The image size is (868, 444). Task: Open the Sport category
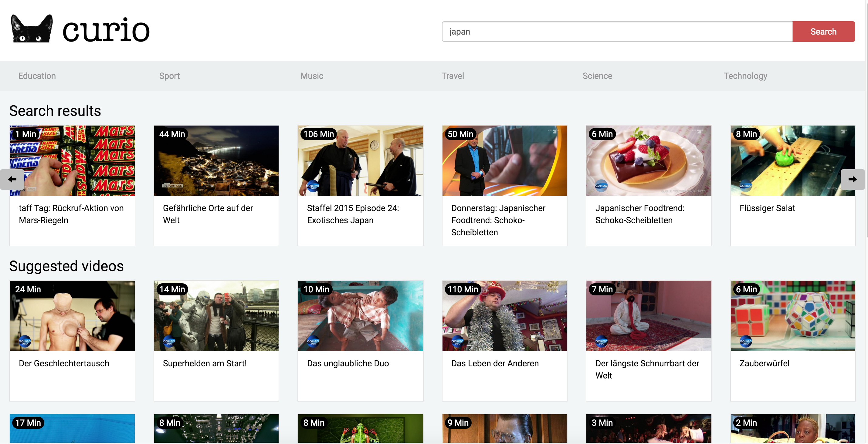[169, 76]
